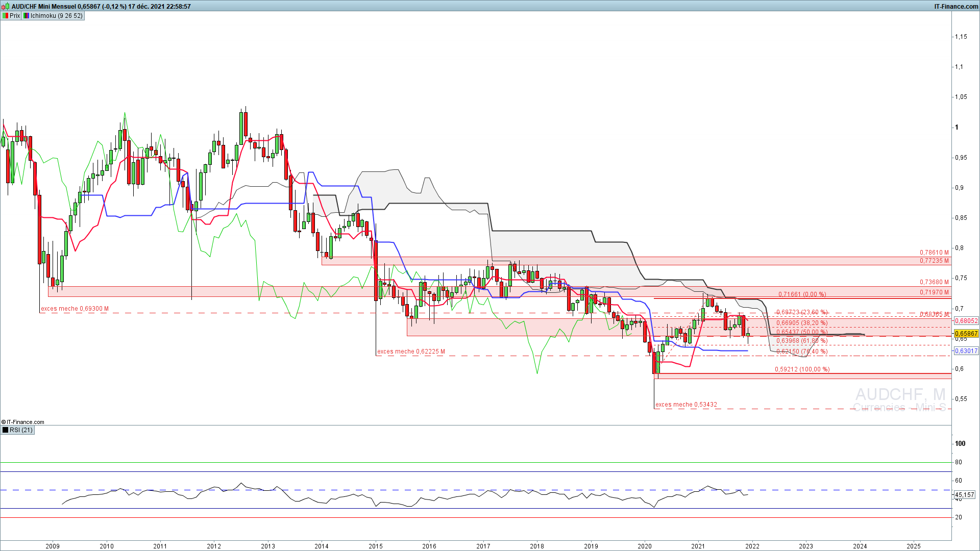Open the RSI (21) indicator tag

[x=18, y=430]
